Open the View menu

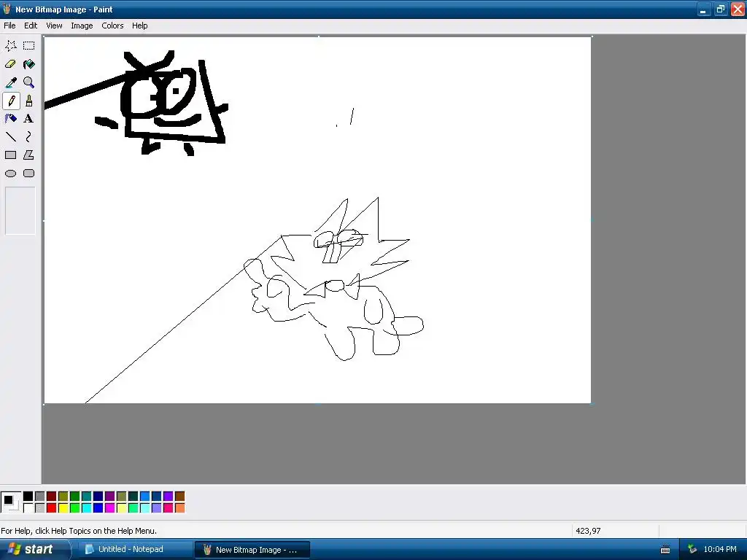[54, 26]
